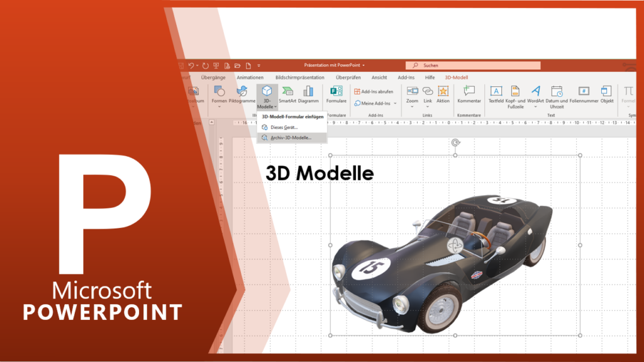Expand the presentation title dropdown arrow

pos(364,65)
